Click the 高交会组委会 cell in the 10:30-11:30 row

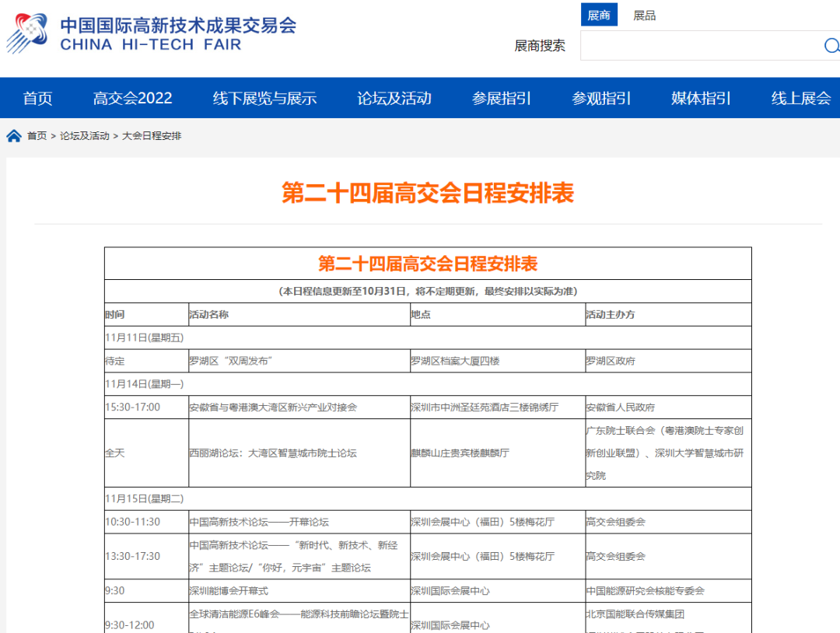(668, 522)
